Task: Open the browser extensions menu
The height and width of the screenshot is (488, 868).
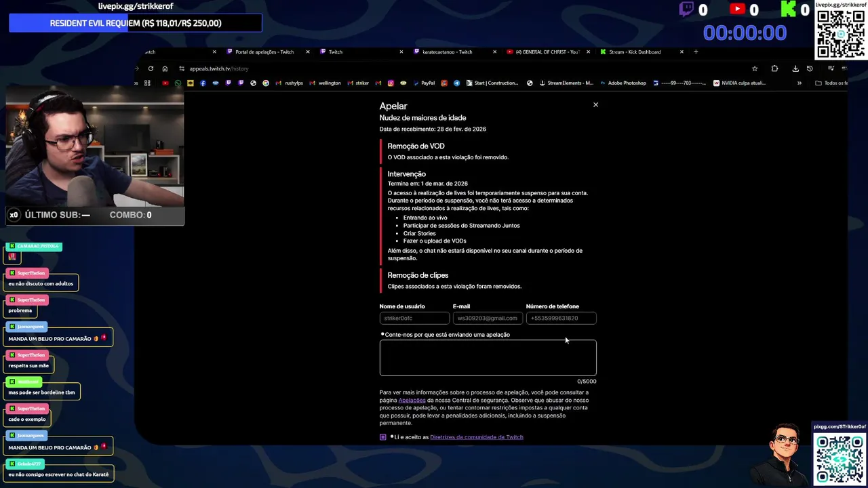Action: pos(774,68)
